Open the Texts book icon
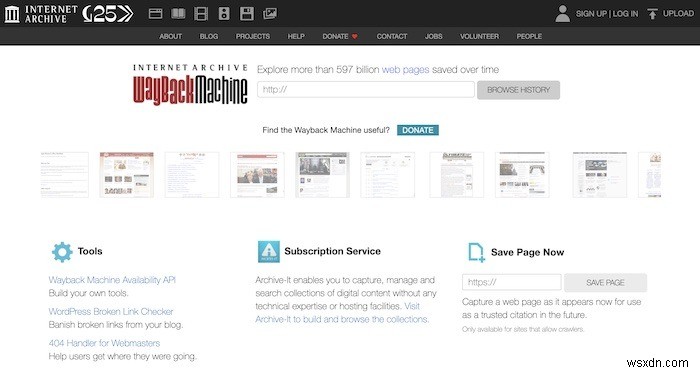This screenshot has width=700, height=373. 178,13
